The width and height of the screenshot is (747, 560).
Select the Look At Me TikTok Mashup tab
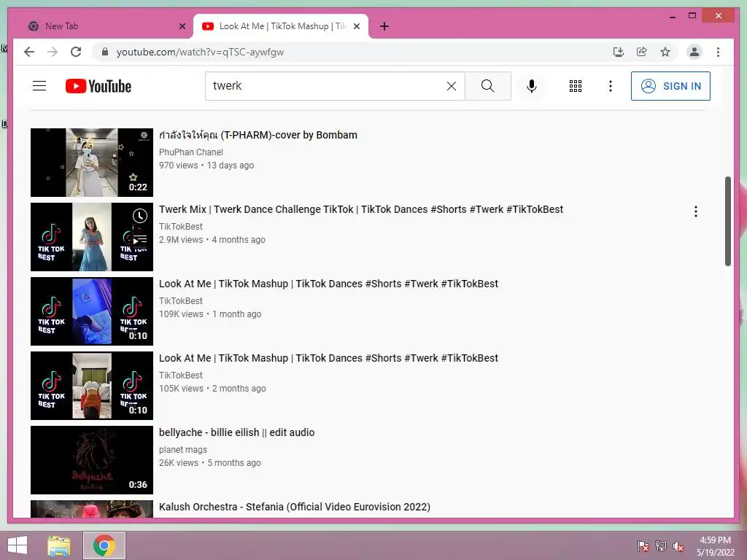(280, 26)
